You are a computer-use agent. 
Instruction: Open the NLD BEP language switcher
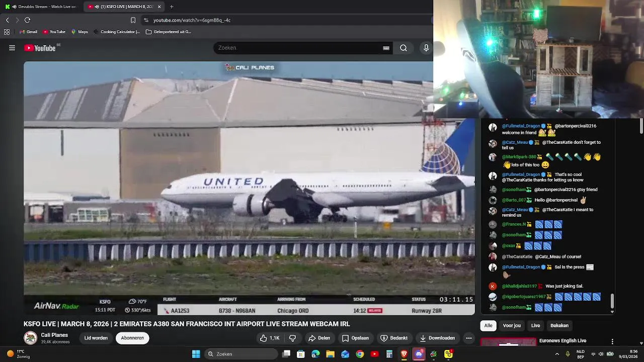[580, 354]
